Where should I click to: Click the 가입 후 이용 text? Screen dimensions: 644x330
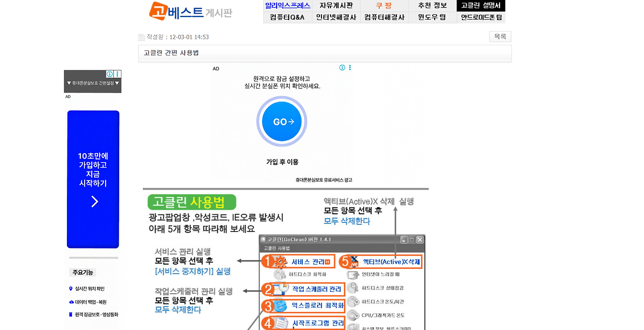click(282, 162)
